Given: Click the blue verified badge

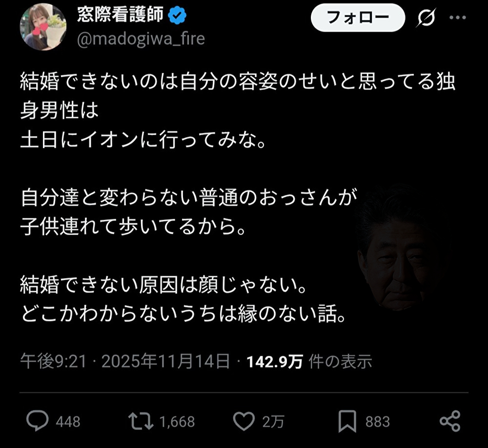Looking at the screenshot, I should click(177, 16).
